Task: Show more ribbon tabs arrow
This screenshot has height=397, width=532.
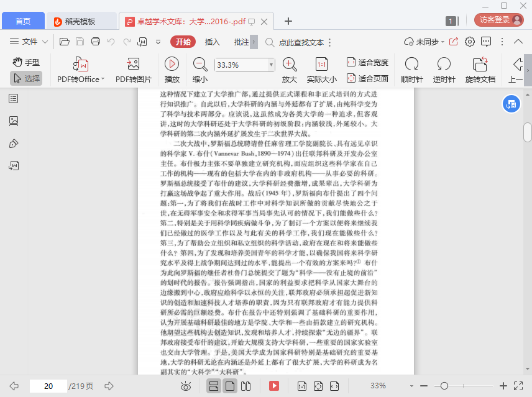Action: (x=254, y=42)
